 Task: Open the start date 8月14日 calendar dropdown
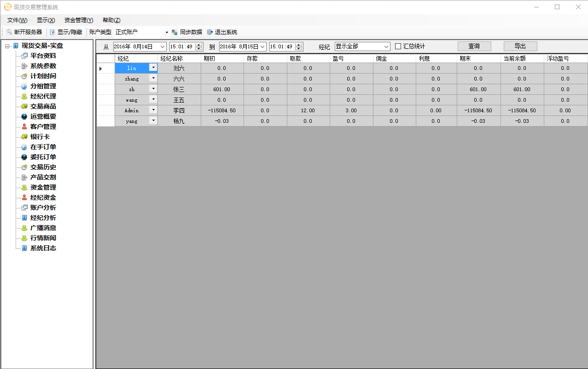(x=163, y=46)
